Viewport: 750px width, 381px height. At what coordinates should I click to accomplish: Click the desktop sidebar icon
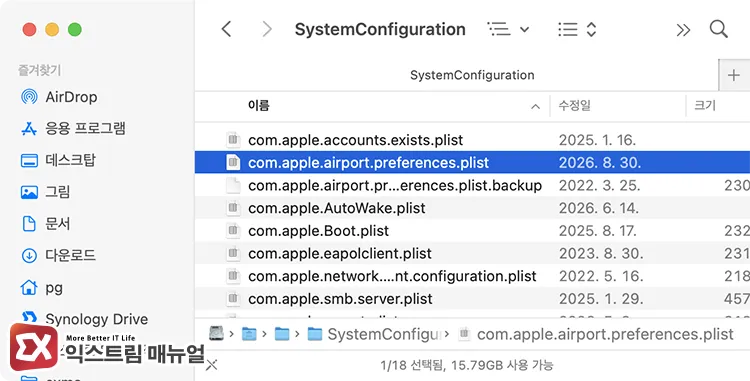29,160
